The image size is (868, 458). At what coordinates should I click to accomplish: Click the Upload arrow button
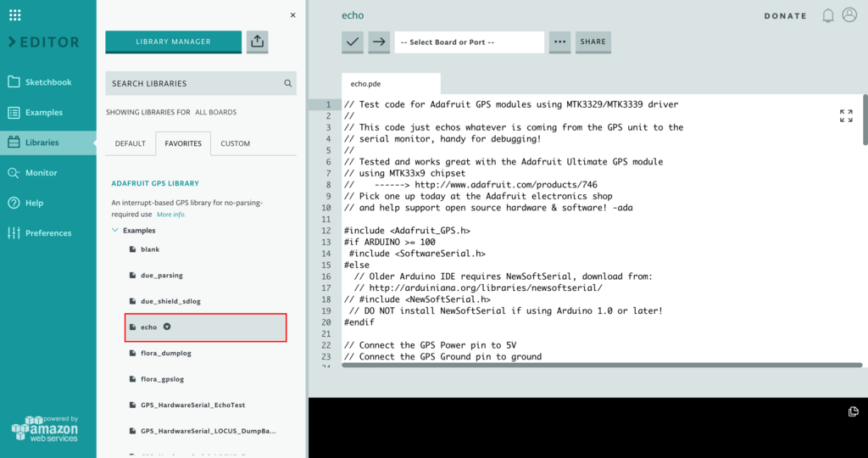(379, 42)
